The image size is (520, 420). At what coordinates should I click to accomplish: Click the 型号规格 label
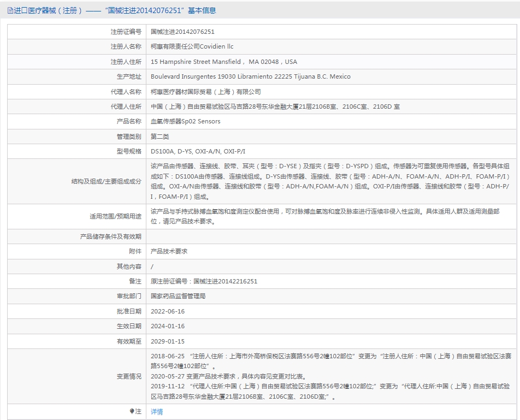pyautogui.click(x=129, y=151)
